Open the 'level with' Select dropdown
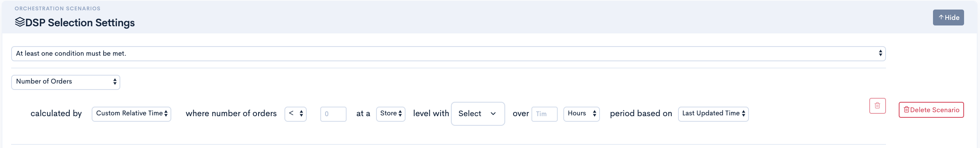 tap(478, 114)
